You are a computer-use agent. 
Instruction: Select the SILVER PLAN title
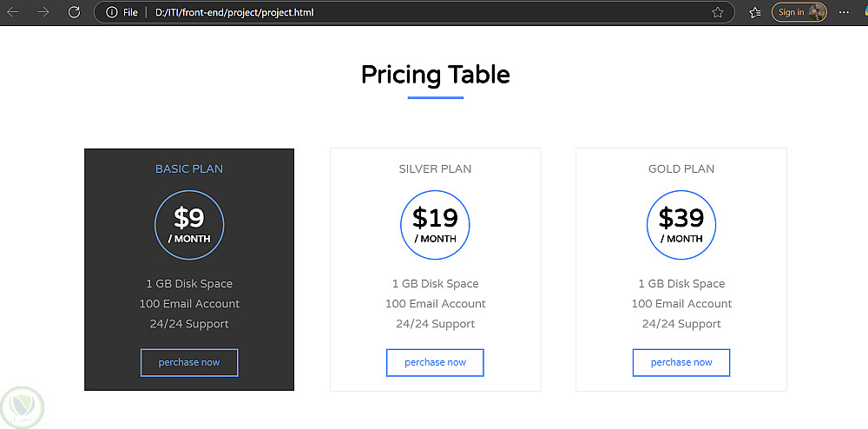(x=435, y=168)
